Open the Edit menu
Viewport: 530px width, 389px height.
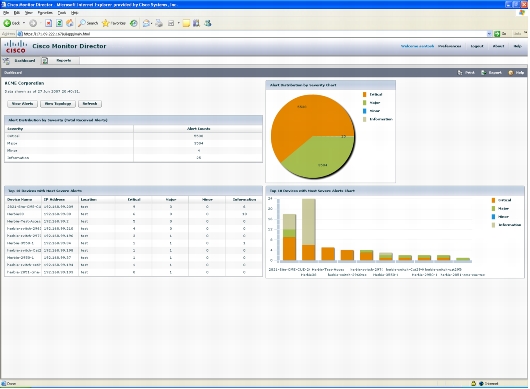(x=17, y=13)
